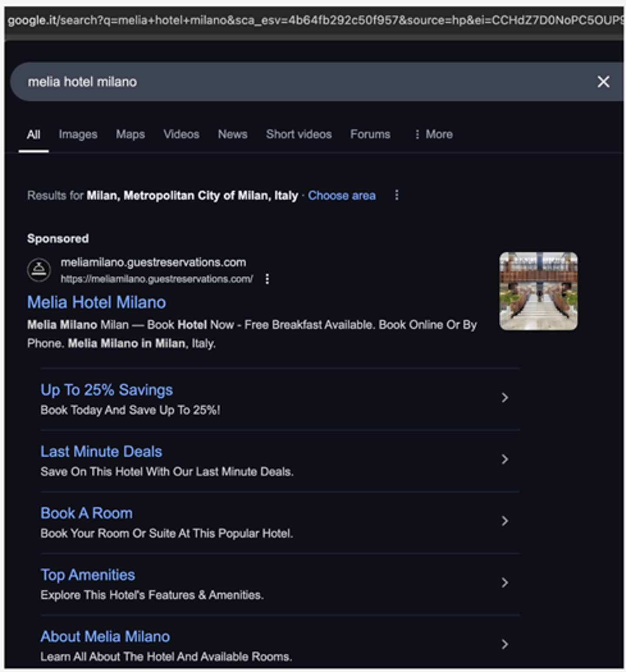Open three-dot menu beside Choose area
This screenshot has height=672, width=626.
pyautogui.click(x=396, y=195)
